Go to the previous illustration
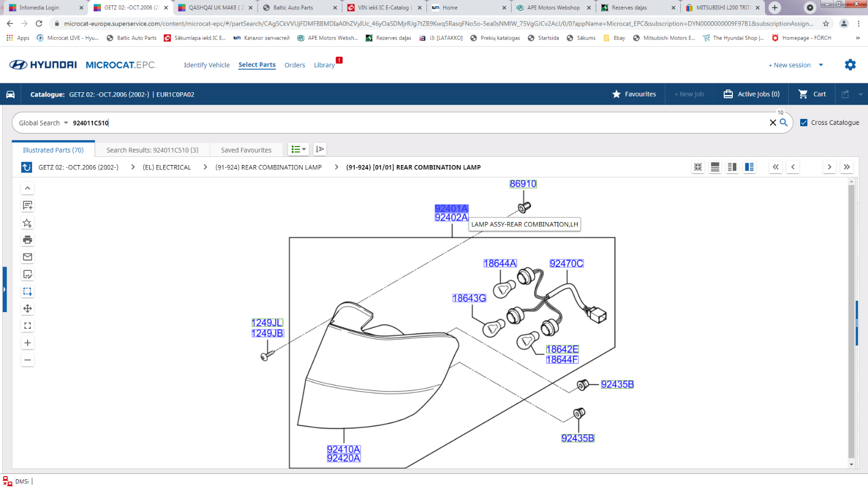 click(x=793, y=167)
